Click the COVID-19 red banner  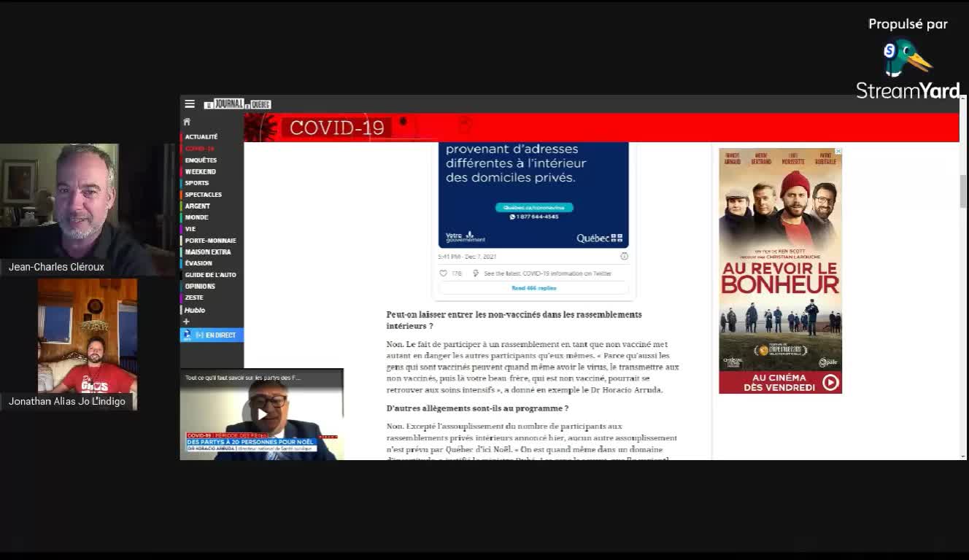tap(601, 128)
